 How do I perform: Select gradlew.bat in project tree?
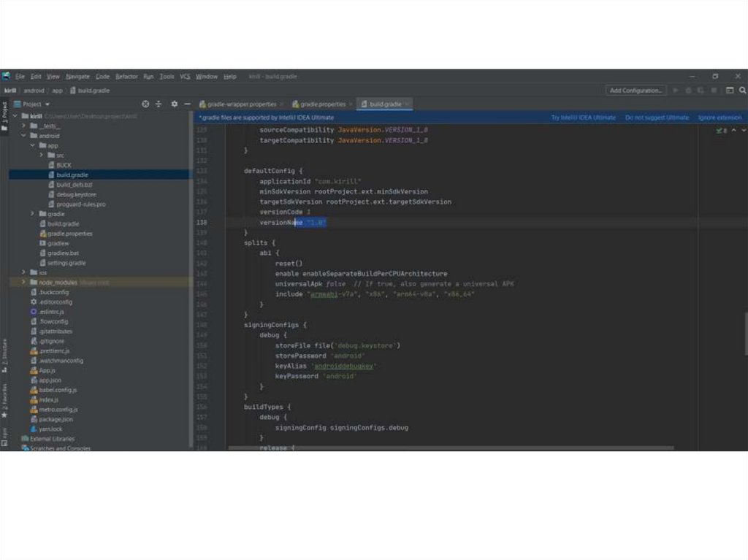(x=58, y=253)
